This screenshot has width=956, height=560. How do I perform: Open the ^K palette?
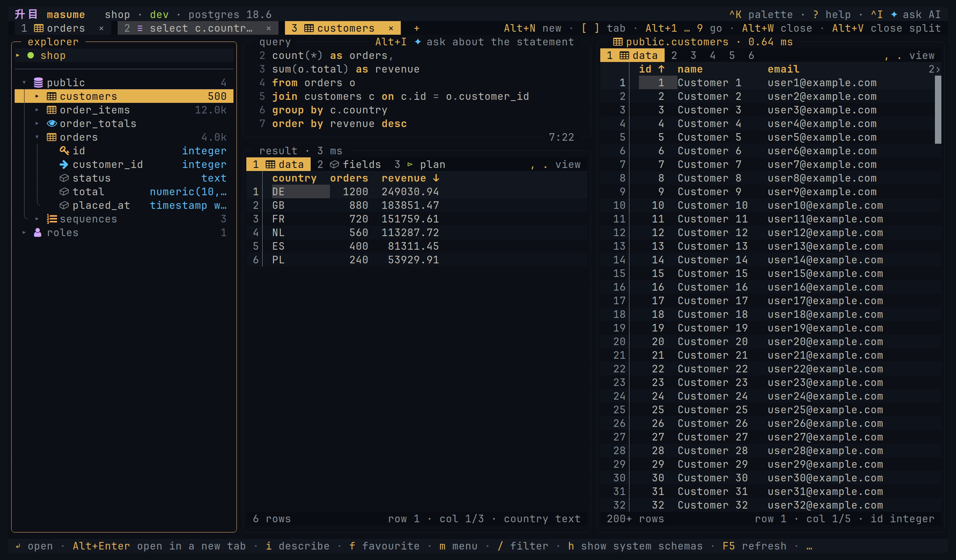coord(761,15)
